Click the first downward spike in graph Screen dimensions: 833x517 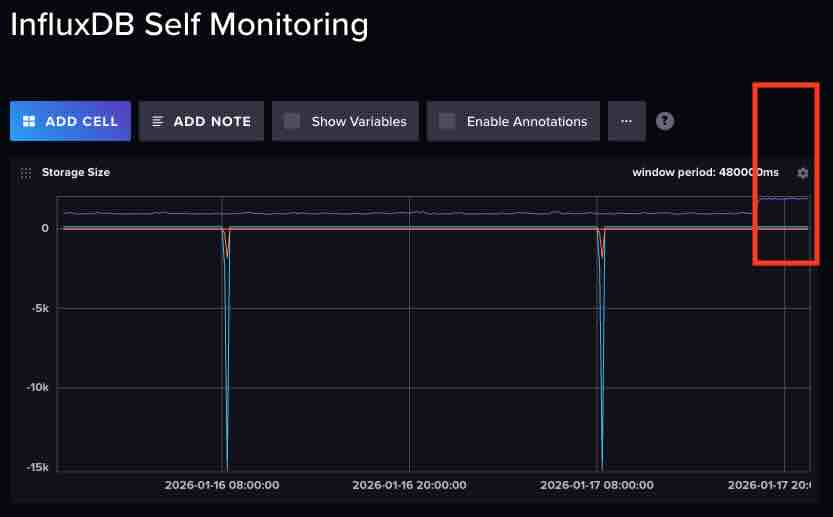point(227,350)
